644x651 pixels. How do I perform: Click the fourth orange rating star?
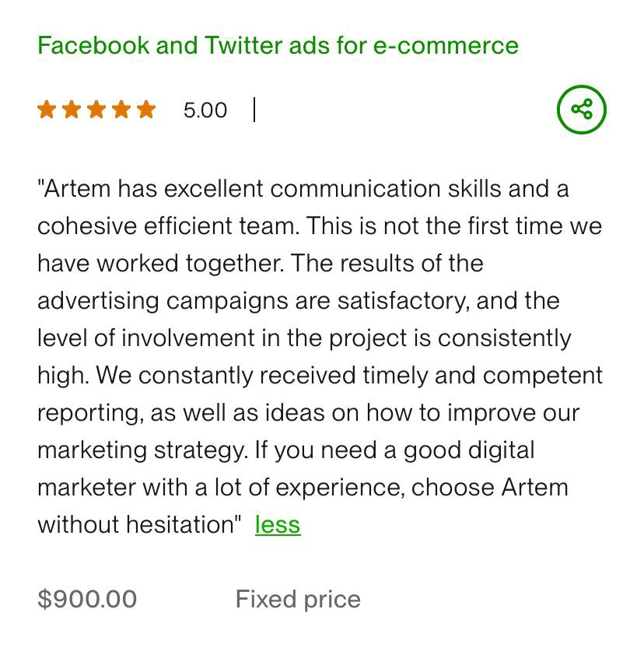pos(121,110)
